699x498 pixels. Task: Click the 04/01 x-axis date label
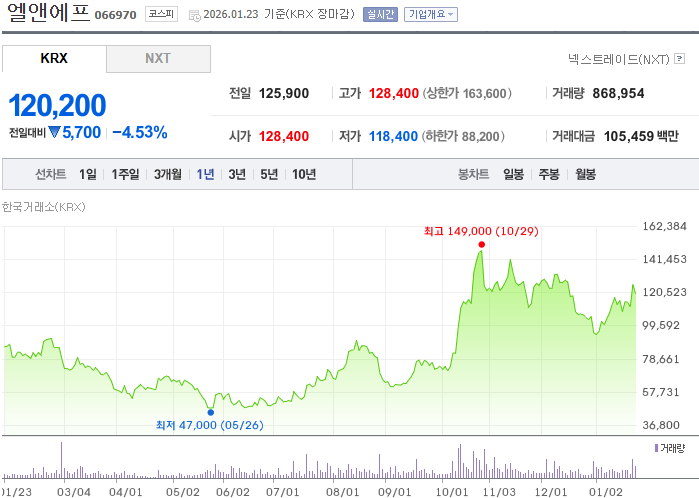(126, 492)
